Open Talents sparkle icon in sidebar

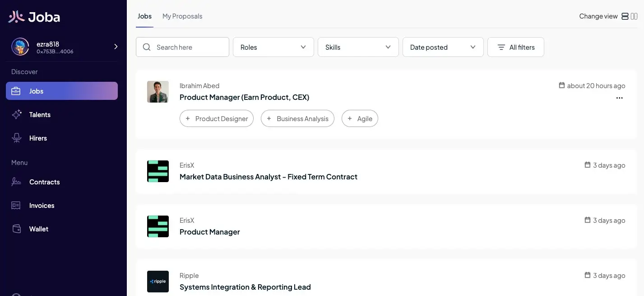point(17,114)
